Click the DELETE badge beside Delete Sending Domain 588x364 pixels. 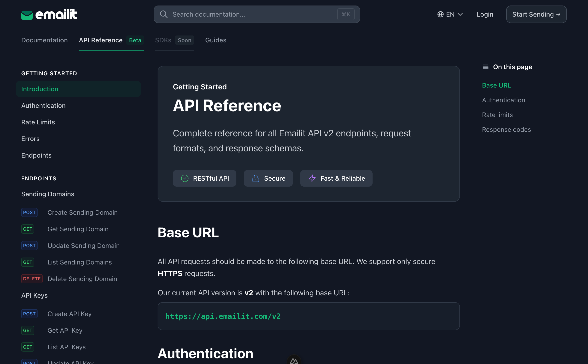coord(32,279)
